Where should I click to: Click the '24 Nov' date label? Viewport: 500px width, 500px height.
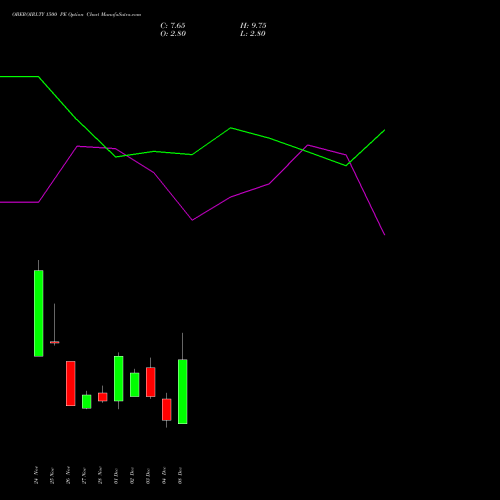[36, 475]
